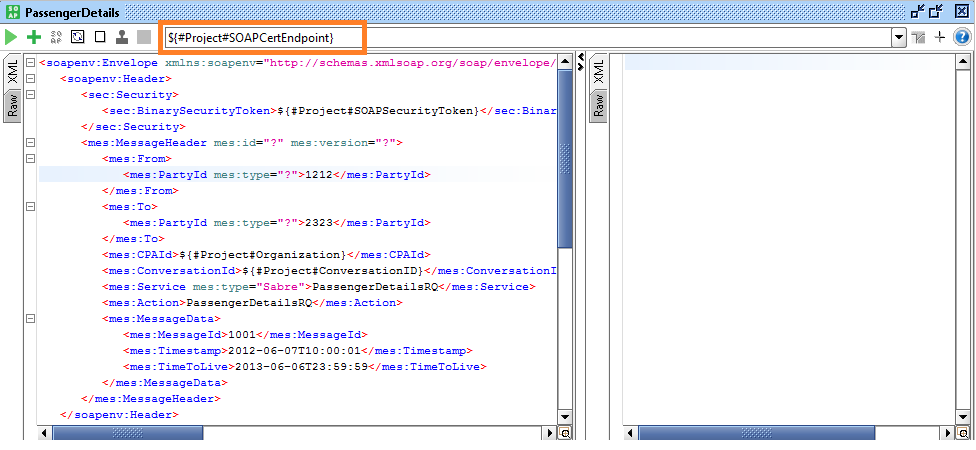
Task: Click the gray split-tabs icon beside endpoint dropdown
Action: [919, 38]
